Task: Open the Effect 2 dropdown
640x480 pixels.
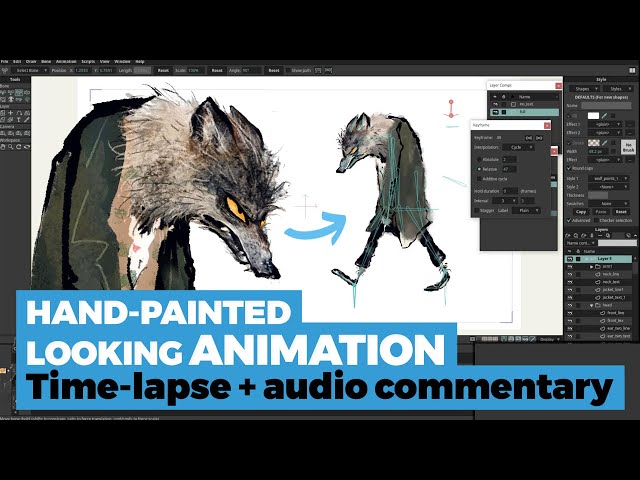Action: coord(605,133)
